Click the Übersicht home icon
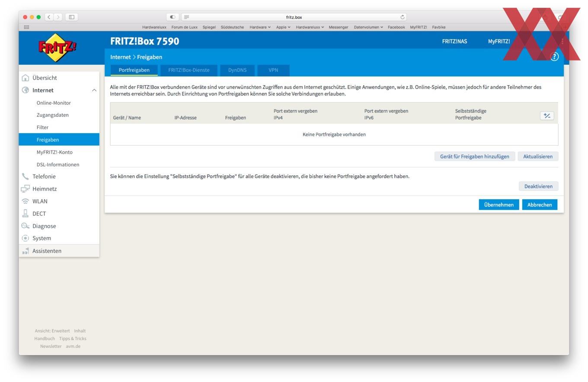Screen dimensions: 588x382 pos(26,78)
